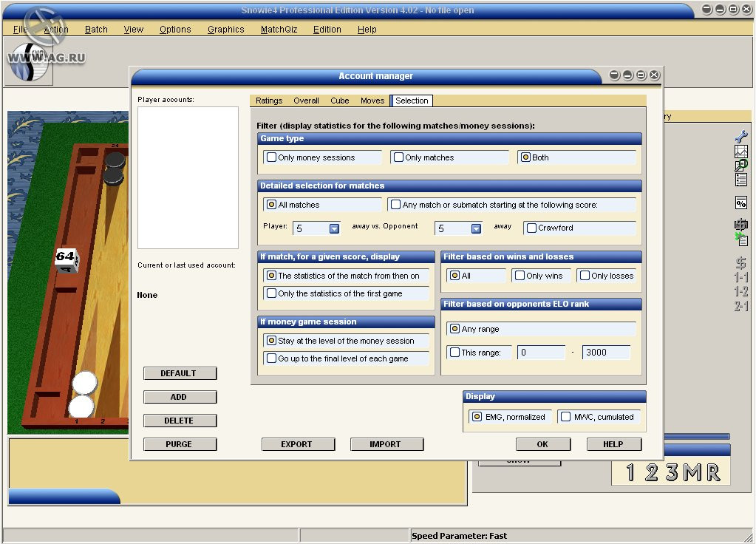Screen dimensions: 756x544
Task: Expand the Opponent away score dropdown
Action: click(476, 228)
